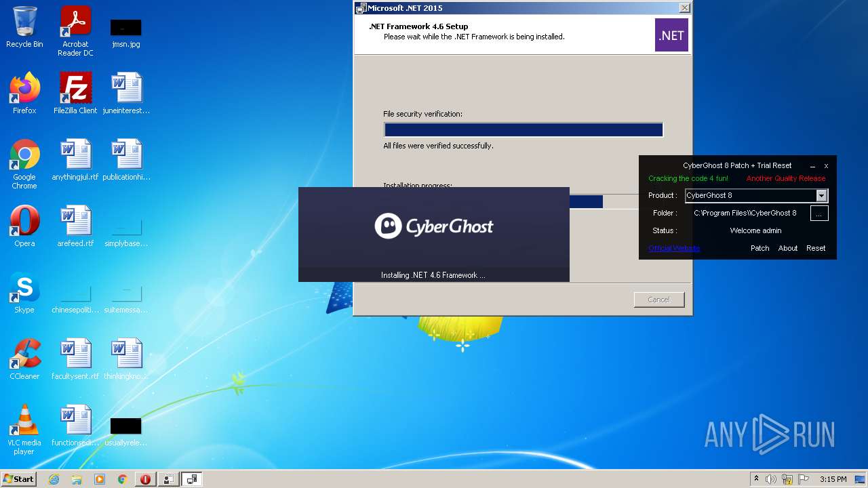Select the publicationhi document icon

126,160
